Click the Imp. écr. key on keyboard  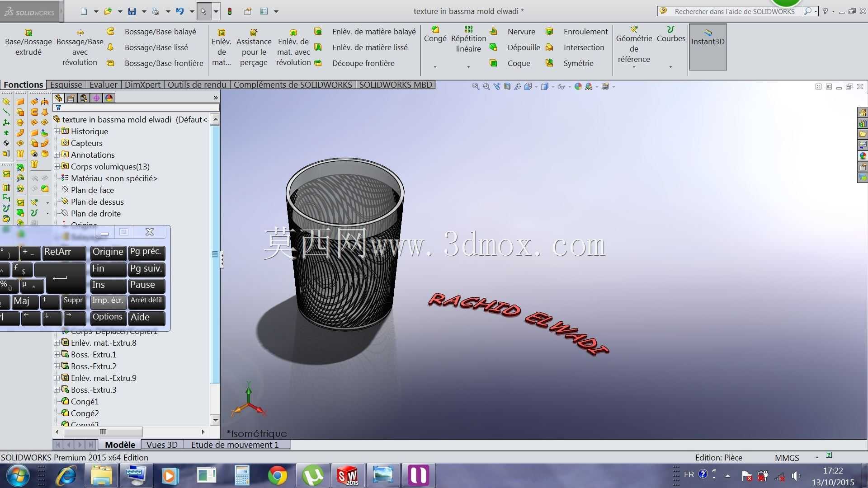coord(108,301)
